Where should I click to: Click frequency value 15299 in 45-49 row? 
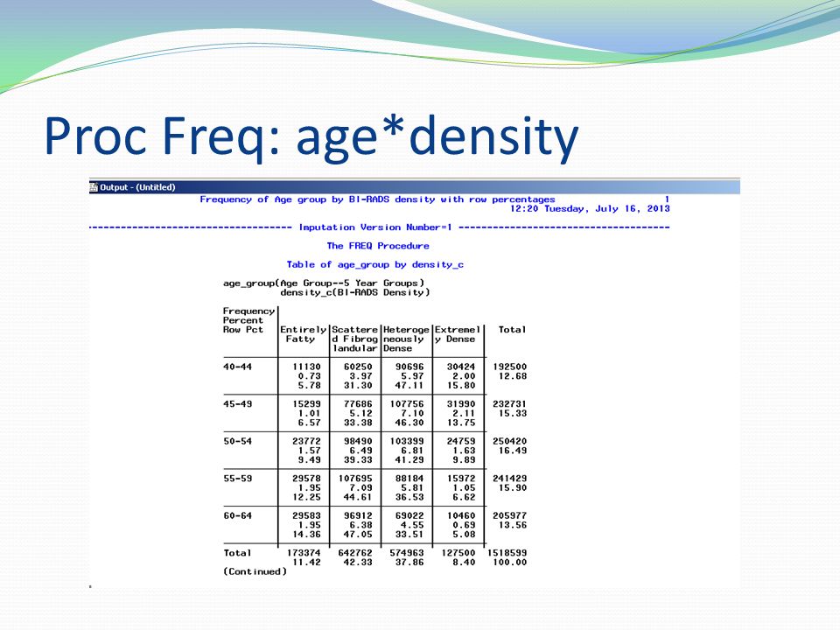(306, 404)
